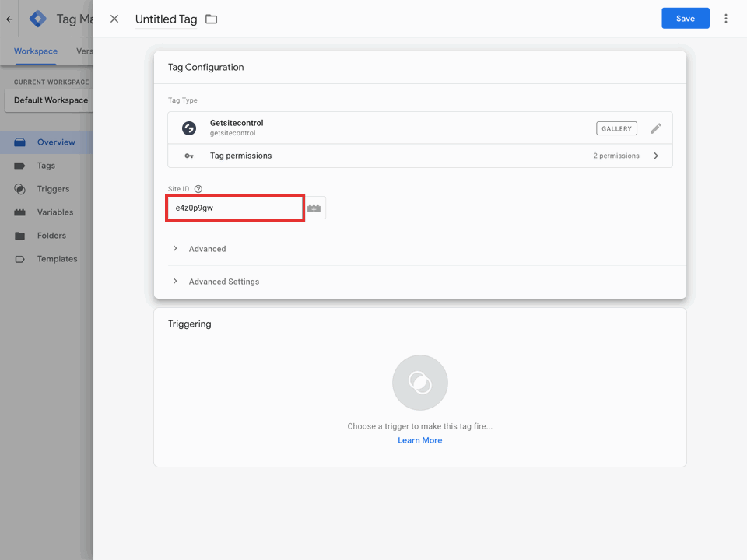Save the Untitled Tag
The image size is (747, 560).
tap(685, 17)
